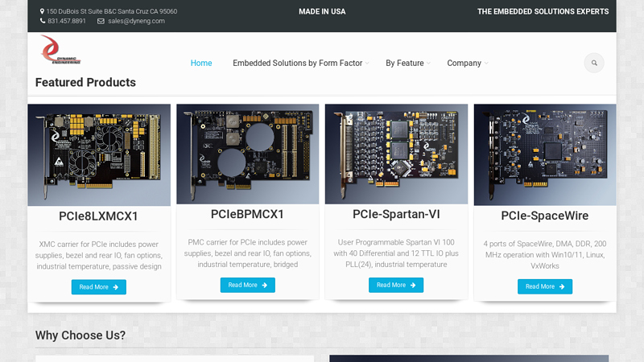The image size is (644, 362).
Task: Click the User Programmable Spartan VI description
Action: [396, 253]
